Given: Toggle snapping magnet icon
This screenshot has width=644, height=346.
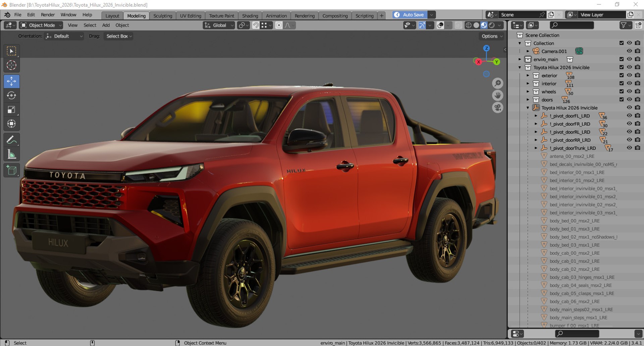Looking at the screenshot, I should tap(256, 25).
